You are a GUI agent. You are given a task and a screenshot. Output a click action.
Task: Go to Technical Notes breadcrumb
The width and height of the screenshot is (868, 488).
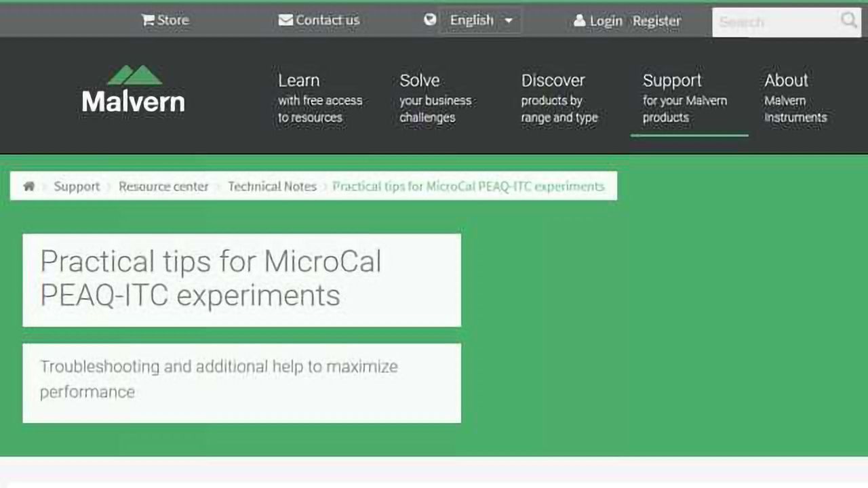coord(272,186)
